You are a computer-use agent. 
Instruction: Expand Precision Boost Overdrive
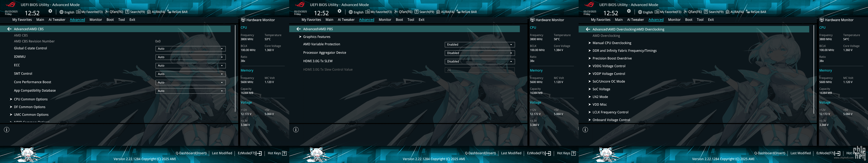coord(612,58)
